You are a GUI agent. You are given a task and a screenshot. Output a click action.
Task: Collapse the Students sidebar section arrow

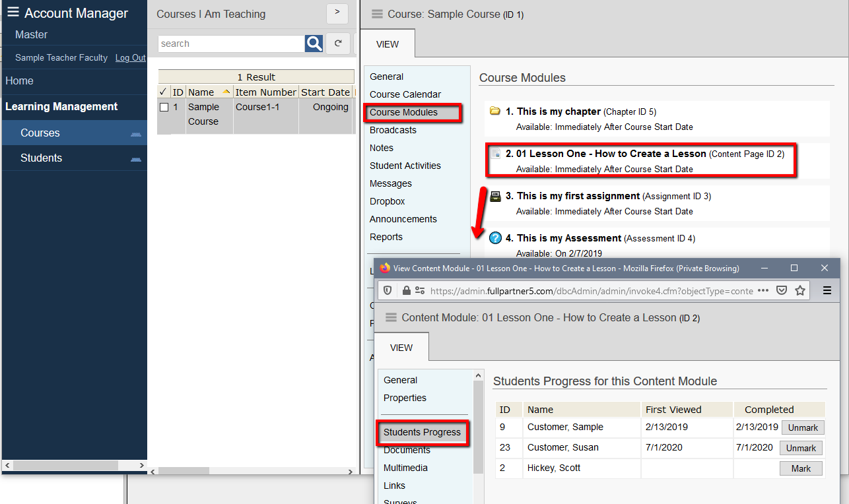click(x=136, y=158)
